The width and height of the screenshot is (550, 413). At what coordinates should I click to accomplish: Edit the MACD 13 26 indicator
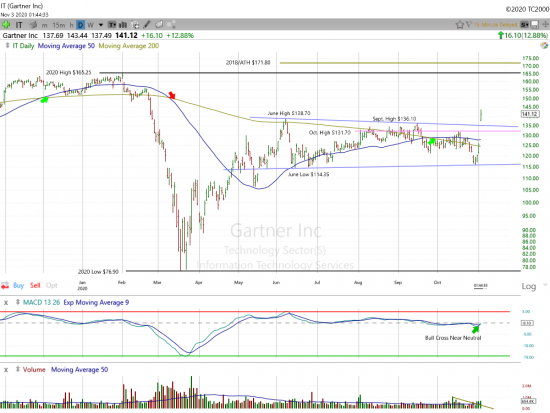pos(41,302)
